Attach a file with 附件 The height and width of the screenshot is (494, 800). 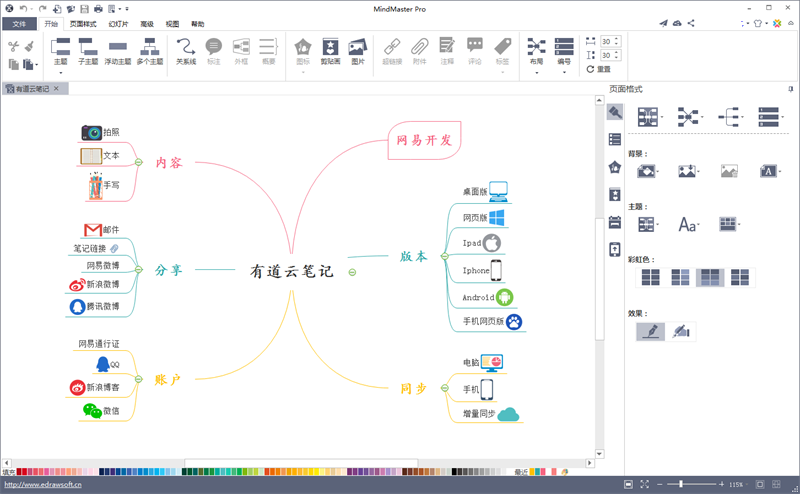tap(419, 52)
